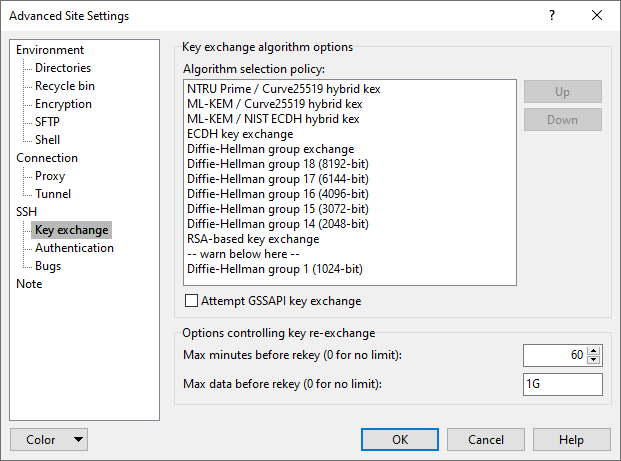This screenshot has height=461, width=621.
Task: Click the question mark help icon in title bar
Action: [552, 16]
